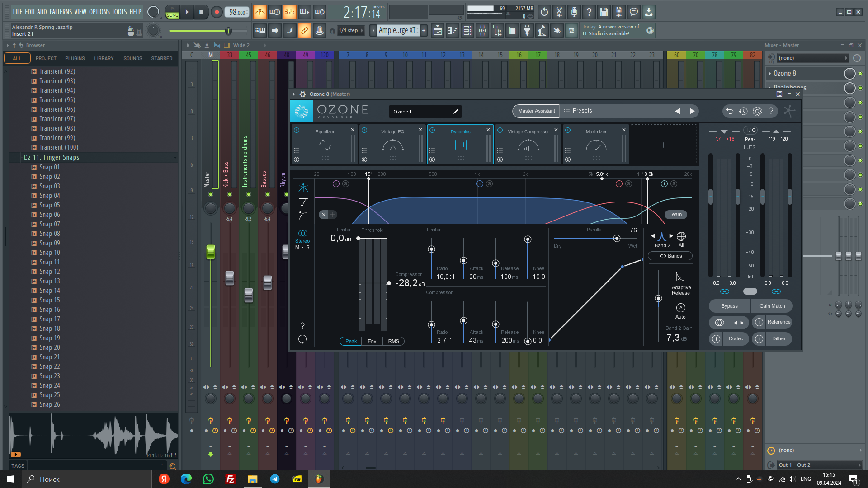
Task: Toggle power of the Dynamics module
Action: pos(432,130)
